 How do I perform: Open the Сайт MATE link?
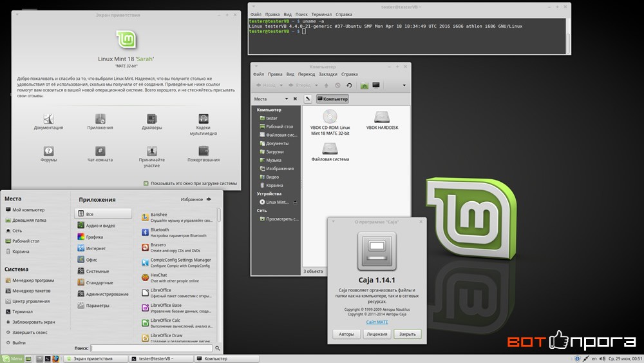tap(377, 322)
